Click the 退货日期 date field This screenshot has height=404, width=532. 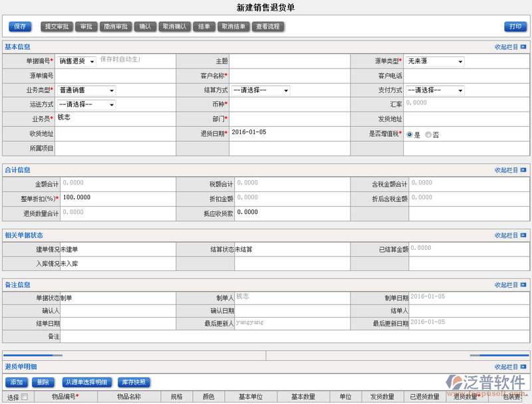(x=290, y=134)
